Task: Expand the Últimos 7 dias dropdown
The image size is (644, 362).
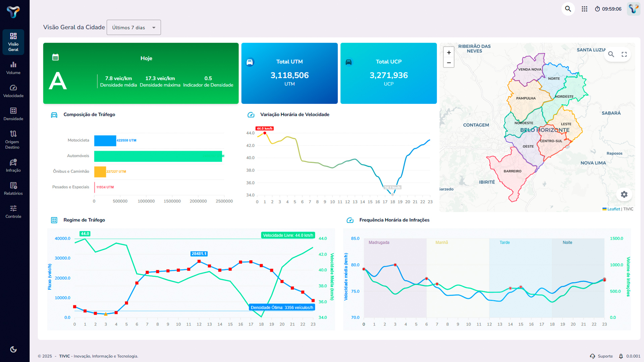Action: (x=133, y=27)
